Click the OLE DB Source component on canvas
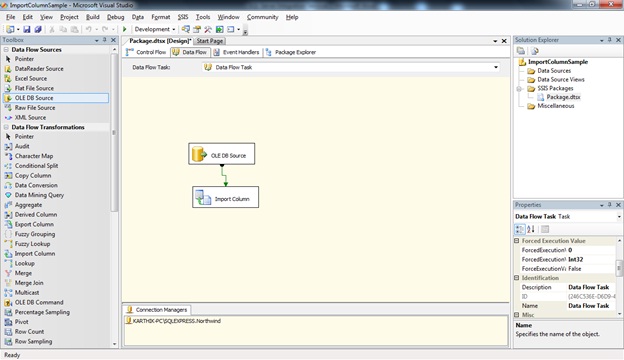Screen dimensions: 624x360 pyautogui.click(x=222, y=154)
